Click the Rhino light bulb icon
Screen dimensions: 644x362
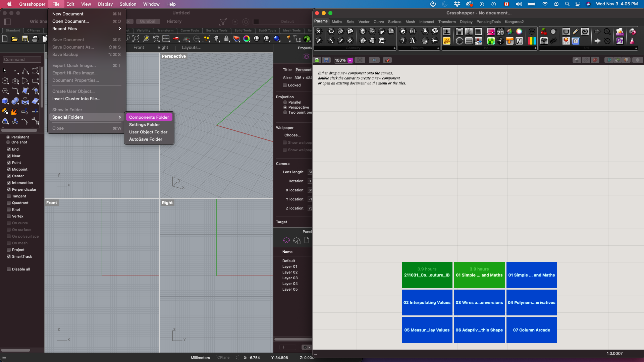tap(217, 39)
